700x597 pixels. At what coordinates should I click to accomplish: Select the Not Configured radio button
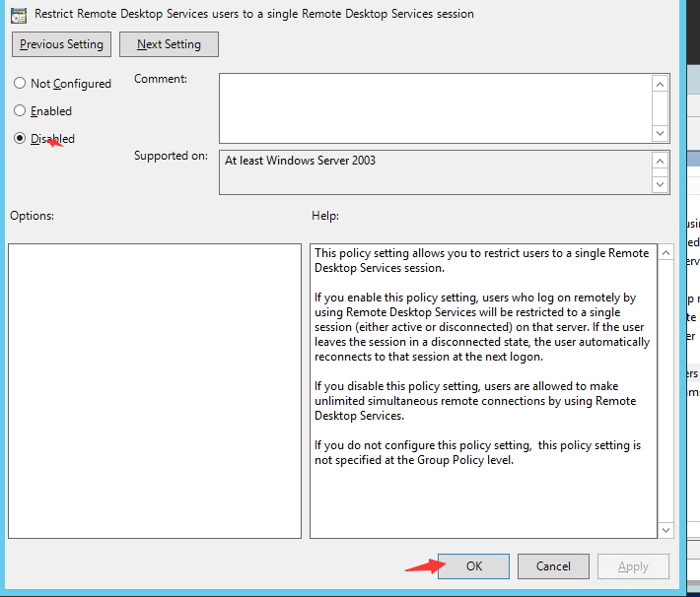point(20,84)
